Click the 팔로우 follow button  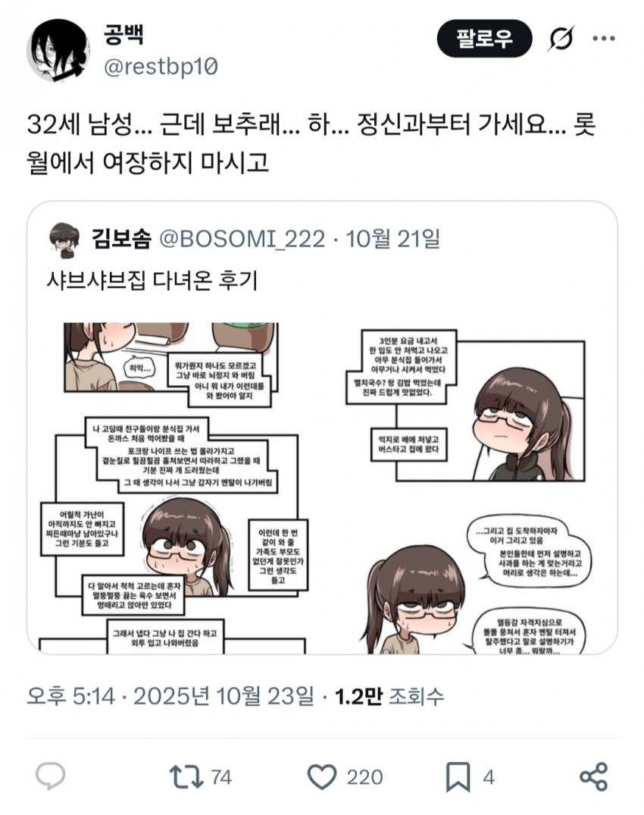[485, 39]
